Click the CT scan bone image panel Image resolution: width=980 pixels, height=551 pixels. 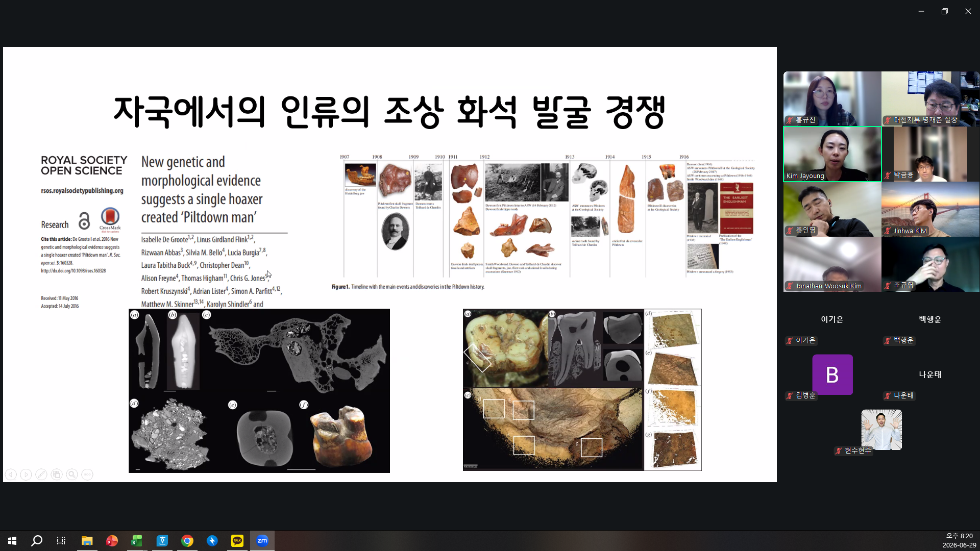click(x=259, y=391)
